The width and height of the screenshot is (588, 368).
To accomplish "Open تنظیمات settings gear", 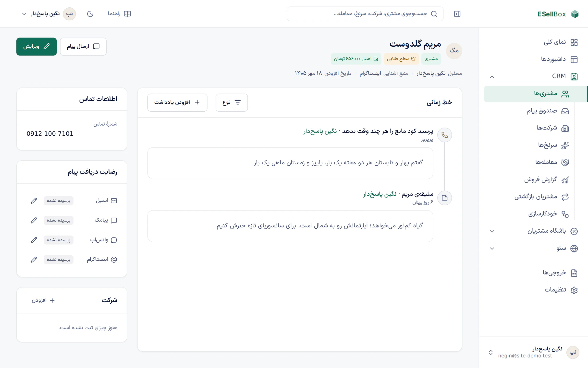I will coord(574,290).
